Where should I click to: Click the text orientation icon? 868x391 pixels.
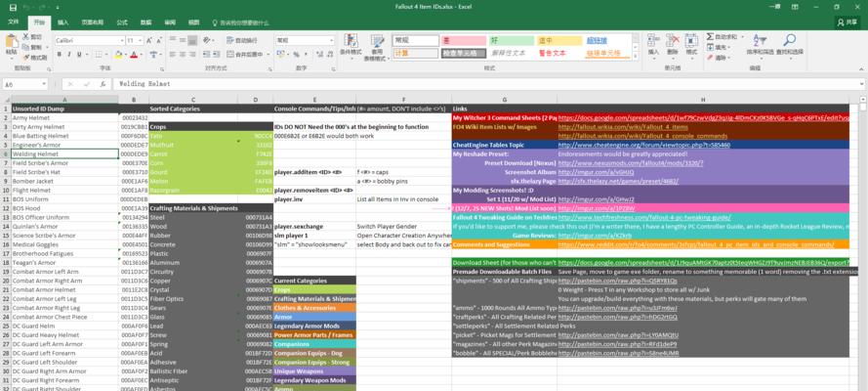[206, 40]
